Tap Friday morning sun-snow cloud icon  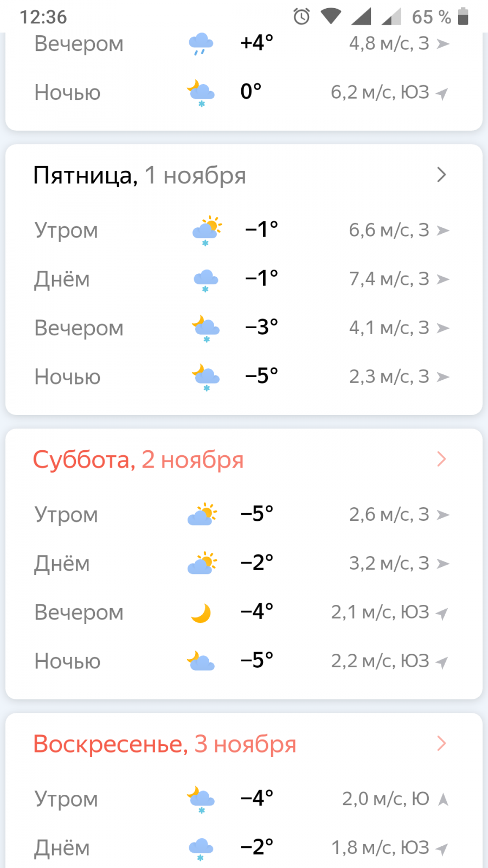point(207,230)
